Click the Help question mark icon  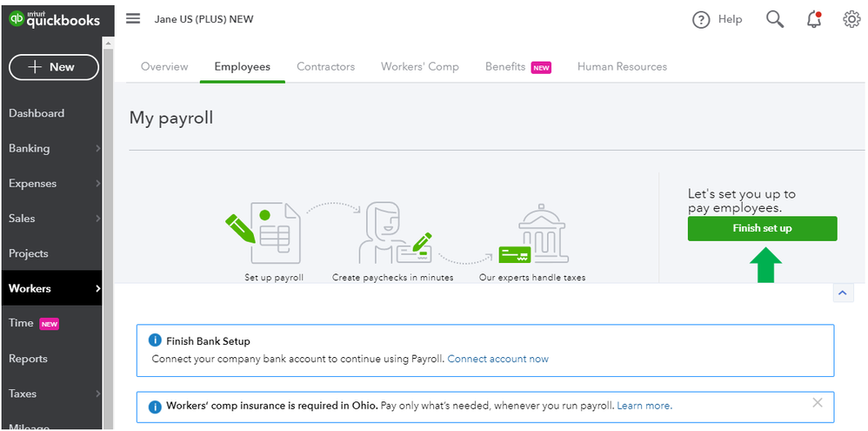click(701, 19)
